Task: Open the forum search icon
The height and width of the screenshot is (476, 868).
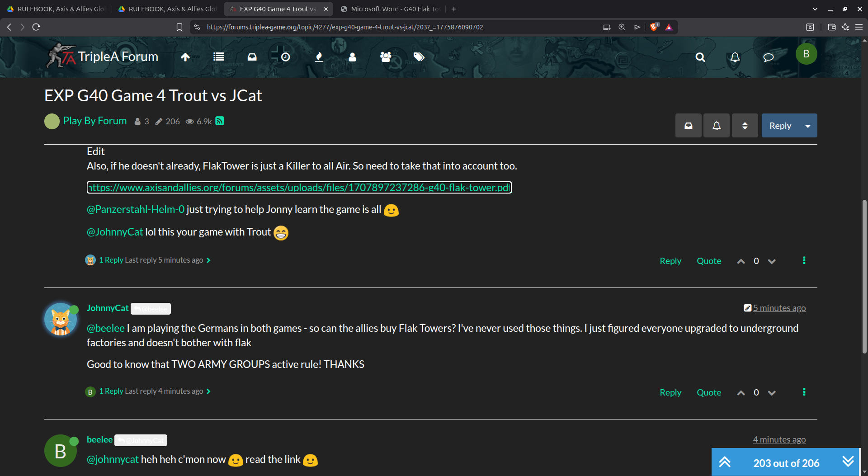Action: 699,57
